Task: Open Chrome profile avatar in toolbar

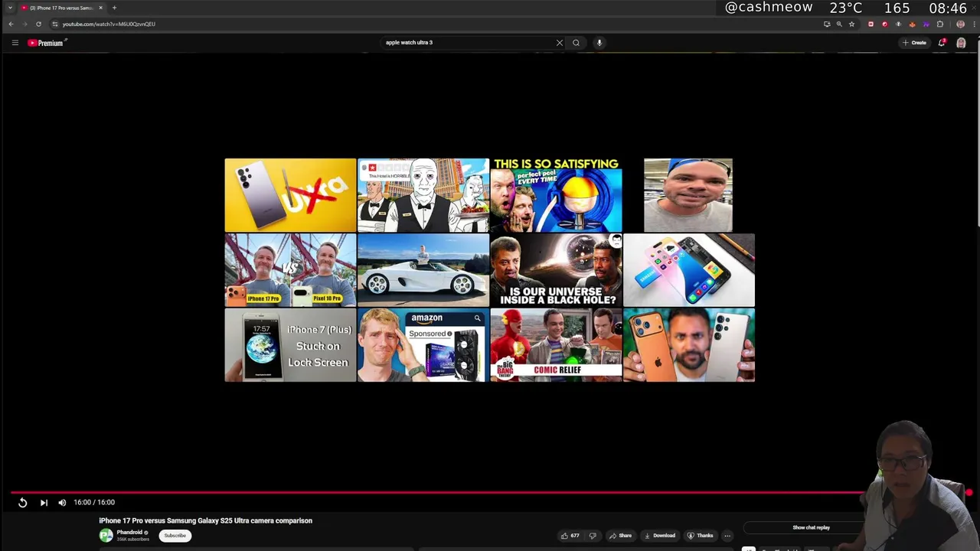Action: pyautogui.click(x=960, y=24)
